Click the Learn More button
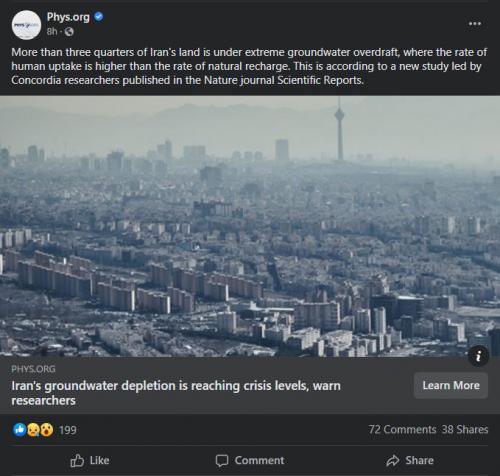500x476 pixels. pyautogui.click(x=451, y=386)
